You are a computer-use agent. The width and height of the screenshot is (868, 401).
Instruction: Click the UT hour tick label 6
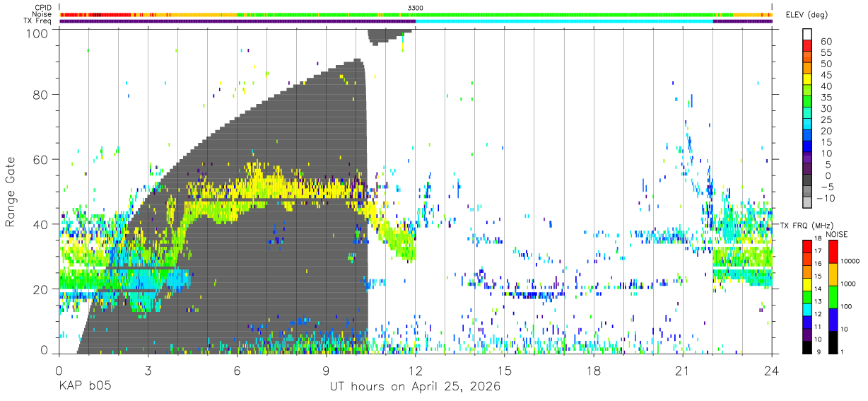coord(237,371)
